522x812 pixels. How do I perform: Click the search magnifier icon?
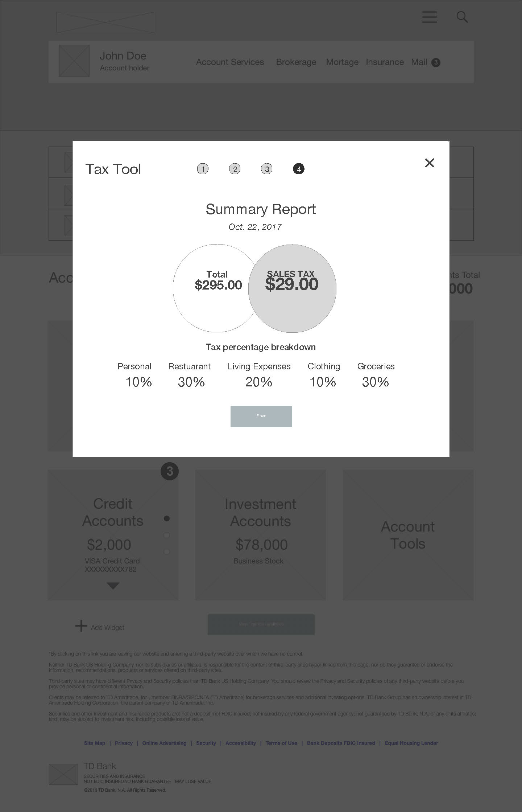(462, 17)
